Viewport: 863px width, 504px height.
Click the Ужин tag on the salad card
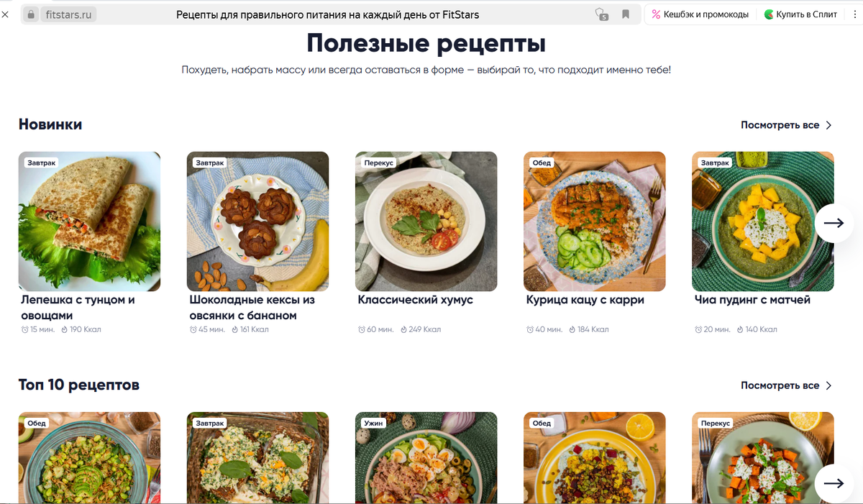pos(373,423)
